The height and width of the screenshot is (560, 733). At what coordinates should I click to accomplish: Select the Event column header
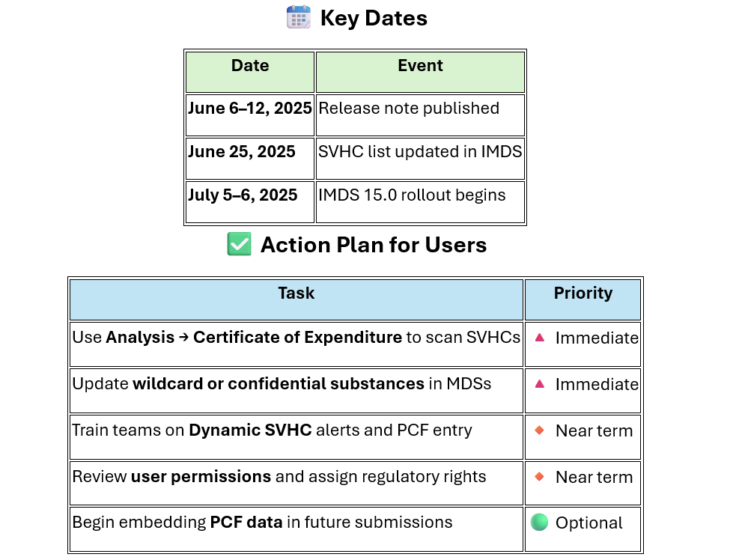click(420, 72)
